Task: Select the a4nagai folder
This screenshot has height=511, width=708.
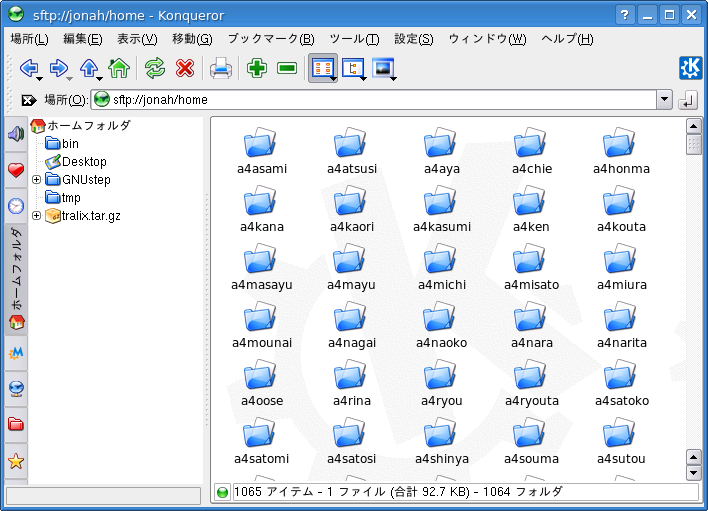Action: [352, 325]
